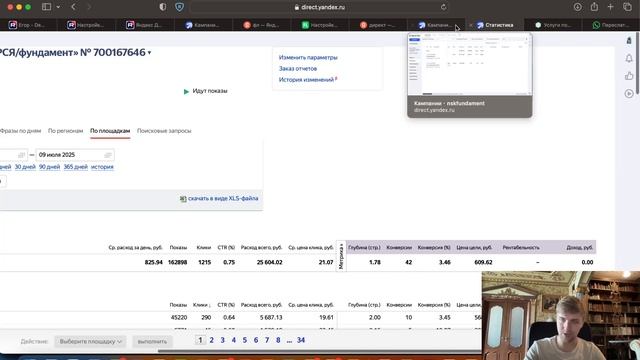This screenshot has height=360, width=640.
Task: Click the green play icon beside Идут показы
Action: point(186,91)
